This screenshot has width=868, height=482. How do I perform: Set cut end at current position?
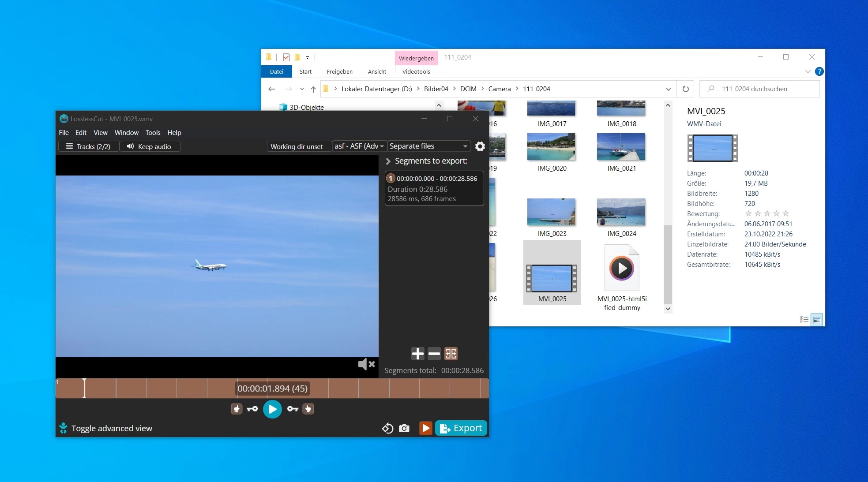pos(308,409)
